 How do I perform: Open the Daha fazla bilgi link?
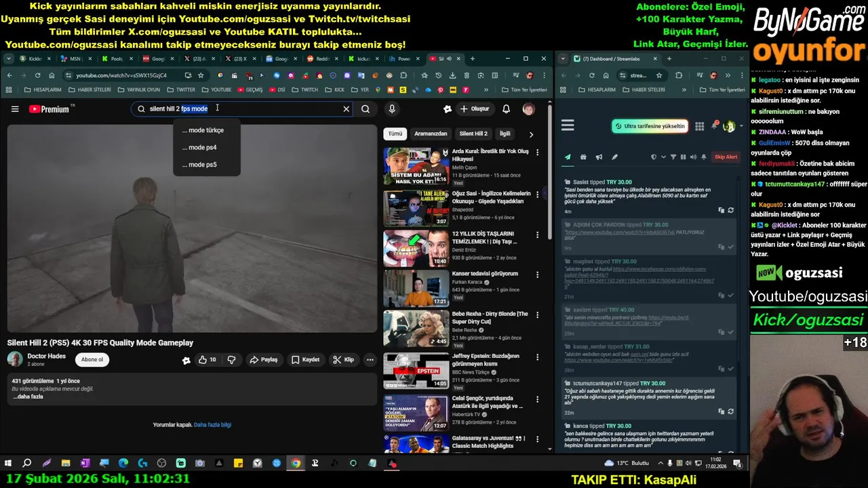(x=212, y=425)
